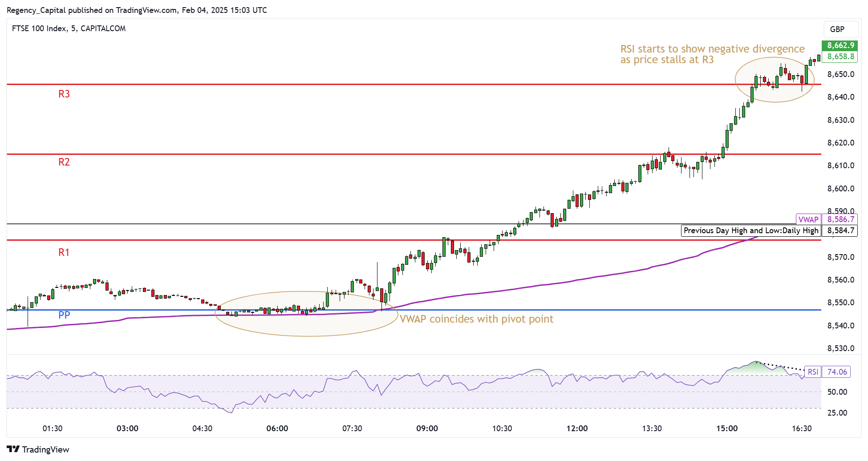
Task: Click the 8,650.0 price axis label
Action: pos(841,74)
